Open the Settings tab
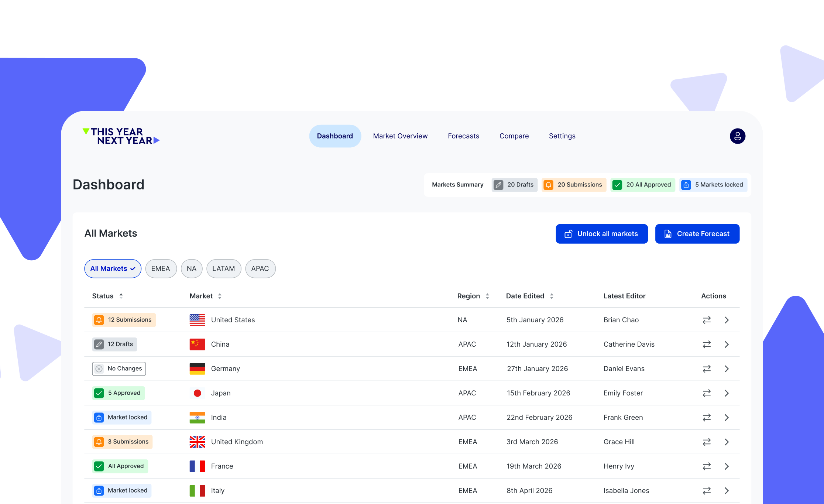The height and width of the screenshot is (504, 824). (562, 136)
